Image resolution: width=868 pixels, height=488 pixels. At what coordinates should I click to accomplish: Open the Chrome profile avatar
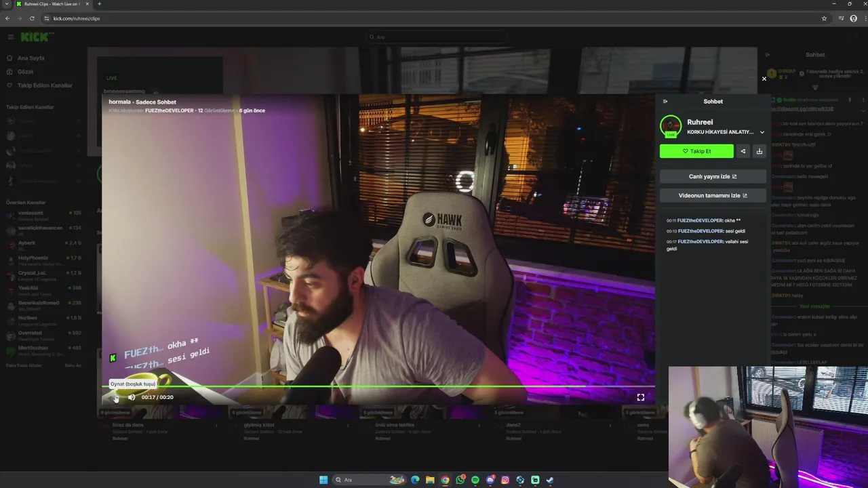(853, 18)
